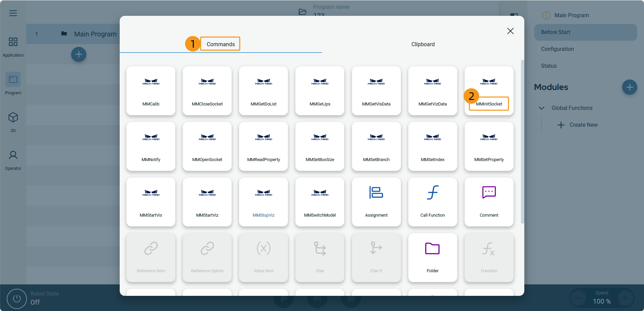Screen dimensions: 644x311
Task: Select the Main Program row
Action: coord(73,34)
